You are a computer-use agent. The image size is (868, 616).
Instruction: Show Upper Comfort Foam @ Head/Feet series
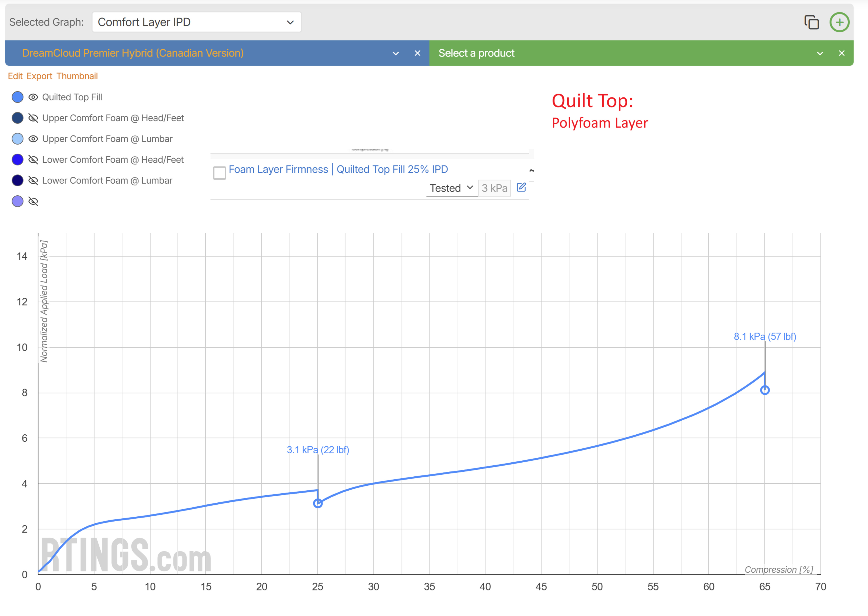click(x=33, y=118)
